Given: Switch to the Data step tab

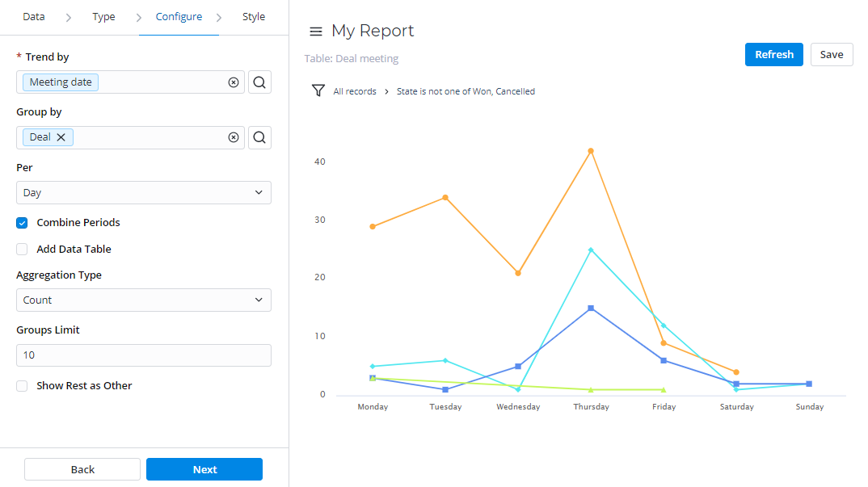Looking at the screenshot, I should click(34, 17).
